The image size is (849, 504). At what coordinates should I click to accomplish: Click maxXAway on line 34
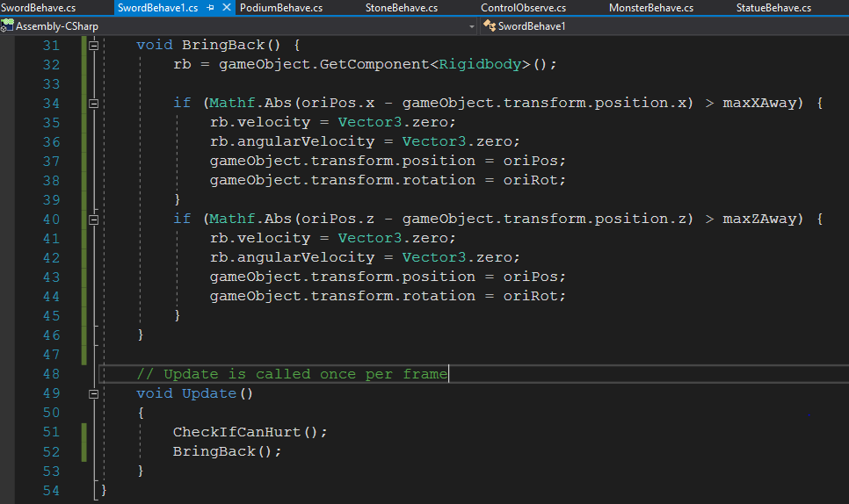pyautogui.click(x=759, y=103)
